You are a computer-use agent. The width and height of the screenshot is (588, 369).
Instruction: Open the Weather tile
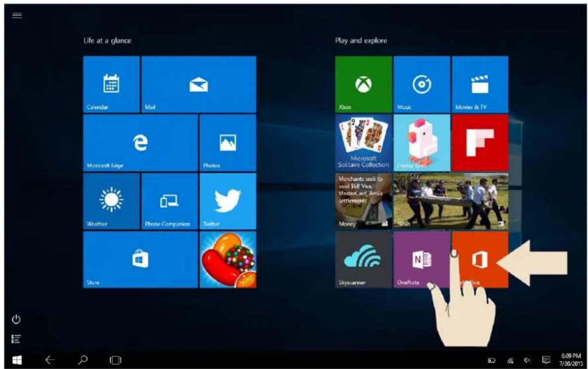(111, 201)
